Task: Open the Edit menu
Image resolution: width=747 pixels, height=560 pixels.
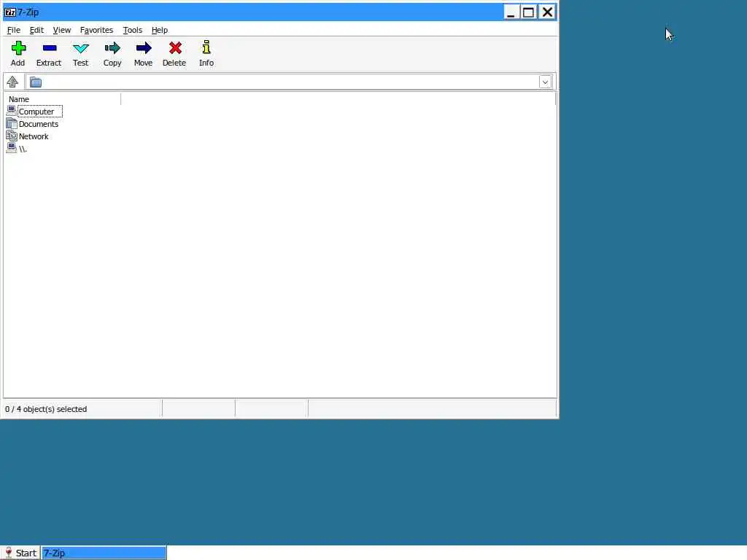Action: tap(36, 30)
